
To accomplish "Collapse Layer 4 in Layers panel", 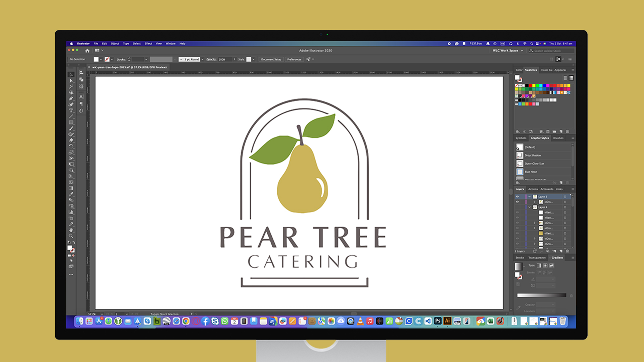I will 530,207.
